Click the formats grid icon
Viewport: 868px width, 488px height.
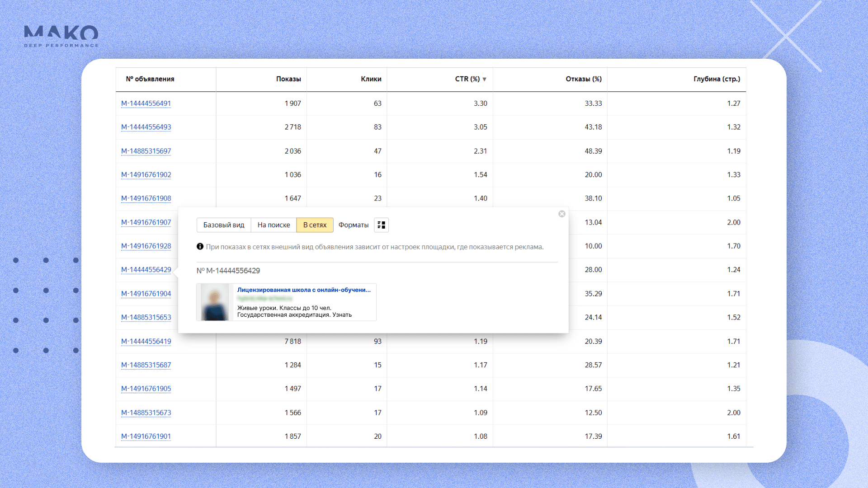pos(381,225)
